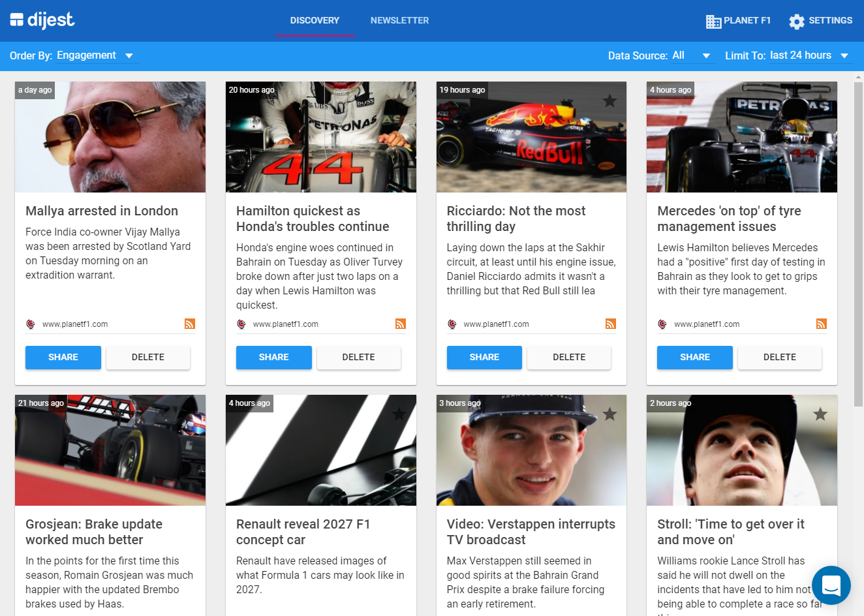The image size is (864, 616).
Task: Open planetf1.com link on Mercedes tyre card
Action: click(x=707, y=324)
